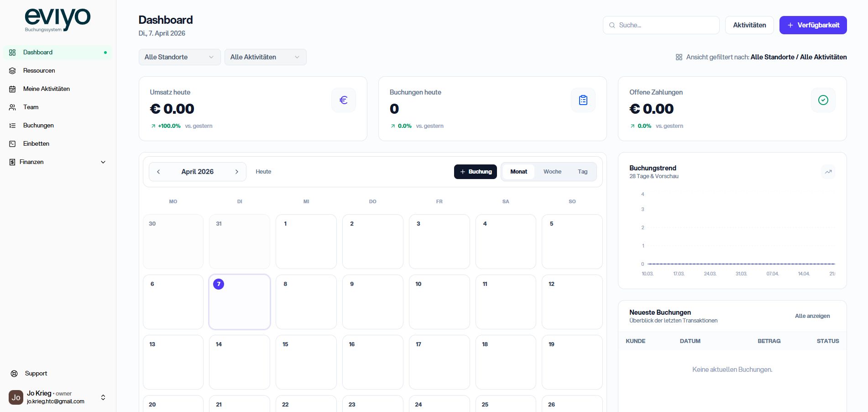
Task: Open the Alle Aktivitäten filter dropdown
Action: click(x=265, y=57)
